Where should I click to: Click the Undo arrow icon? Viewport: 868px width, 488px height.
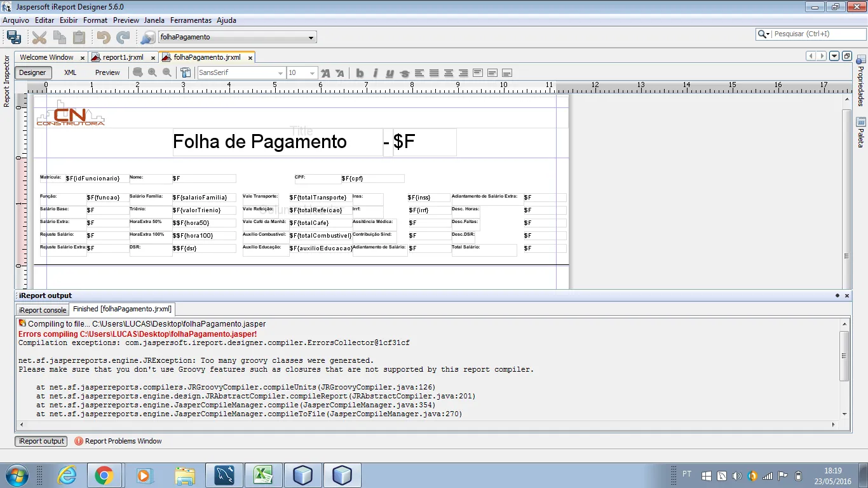click(104, 37)
